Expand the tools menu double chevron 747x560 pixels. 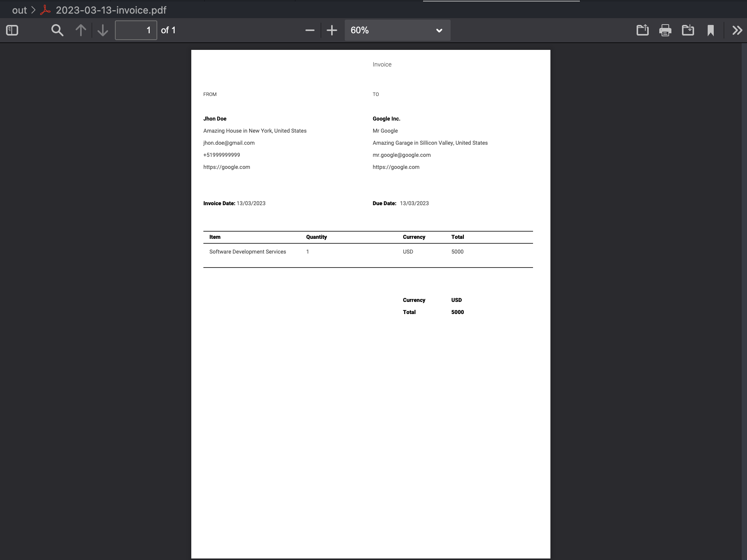(737, 30)
